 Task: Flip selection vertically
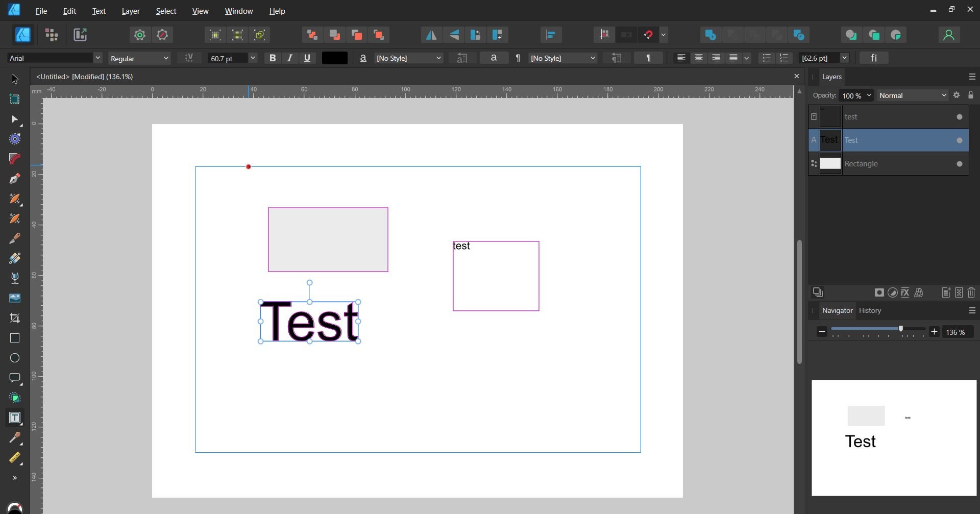(x=454, y=35)
